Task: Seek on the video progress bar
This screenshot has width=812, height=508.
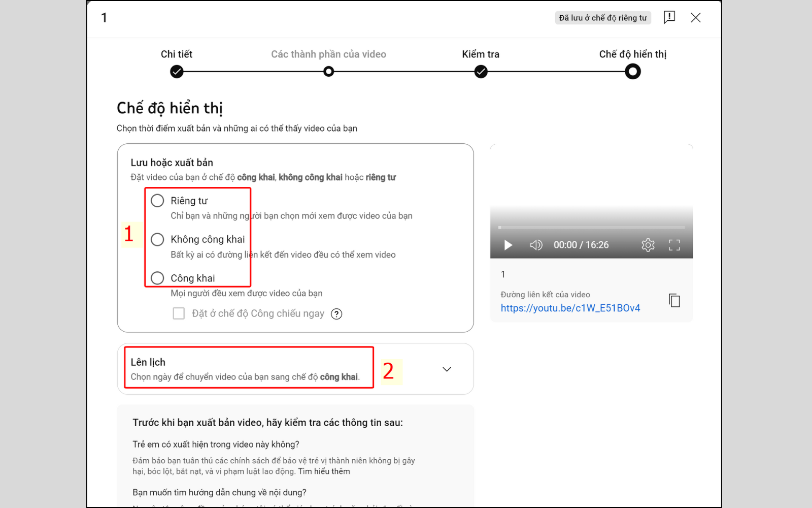Action: coord(592,228)
